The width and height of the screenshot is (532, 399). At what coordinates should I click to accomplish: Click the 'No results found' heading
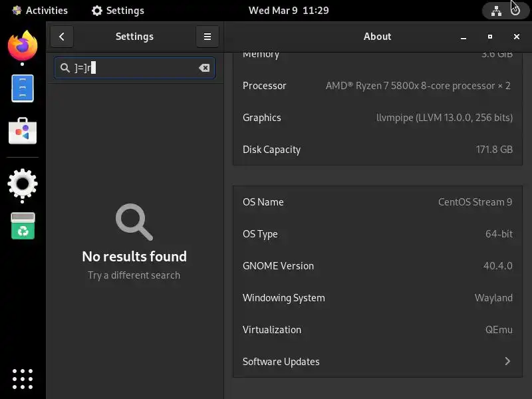[x=134, y=257]
